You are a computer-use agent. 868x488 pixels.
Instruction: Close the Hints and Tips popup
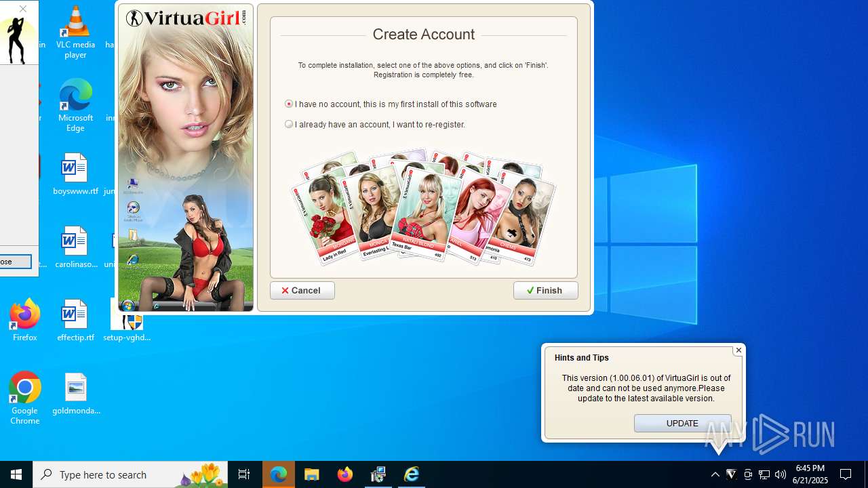click(x=738, y=350)
